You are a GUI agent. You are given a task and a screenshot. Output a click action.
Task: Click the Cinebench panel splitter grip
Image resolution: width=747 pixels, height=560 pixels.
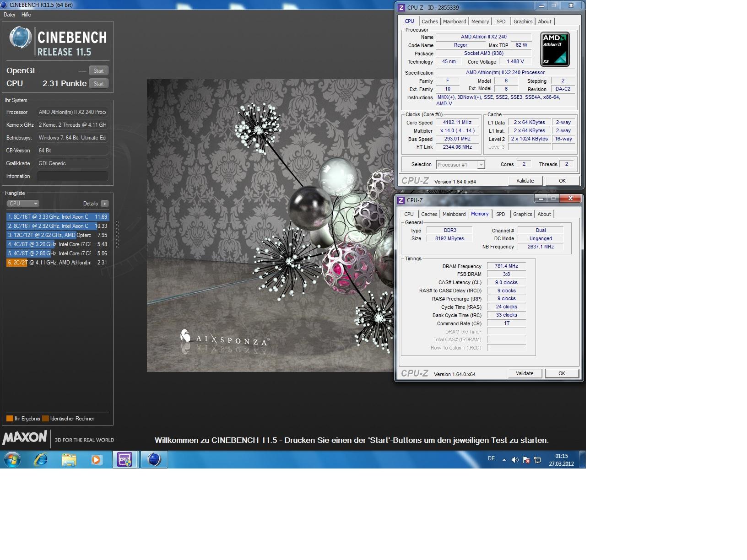pyautogui.click(x=118, y=234)
